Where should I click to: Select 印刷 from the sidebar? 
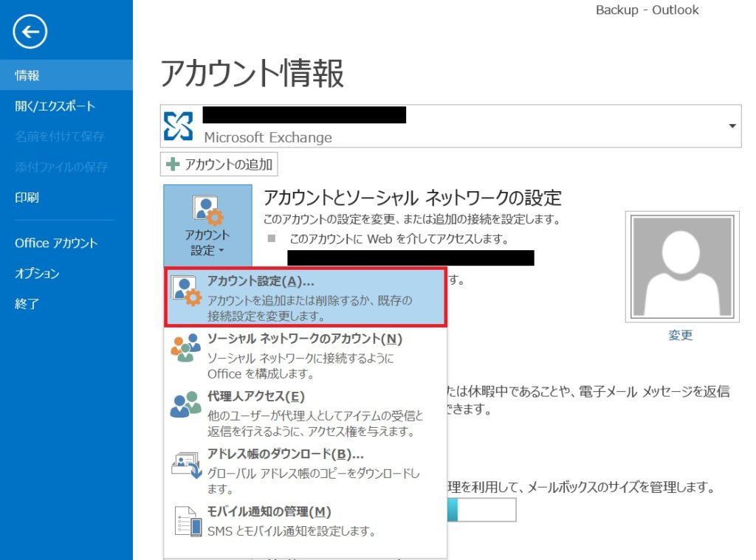66,197
